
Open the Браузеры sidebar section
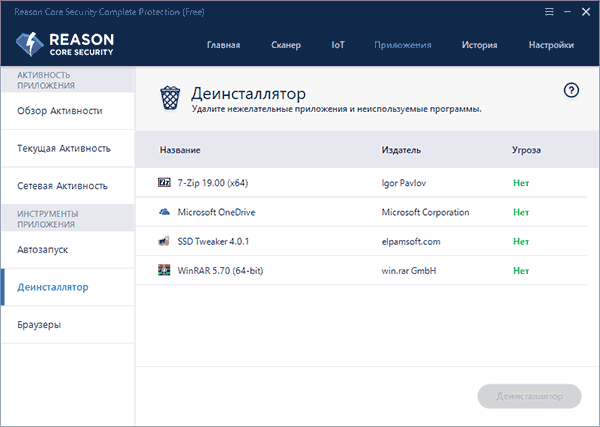tap(39, 325)
